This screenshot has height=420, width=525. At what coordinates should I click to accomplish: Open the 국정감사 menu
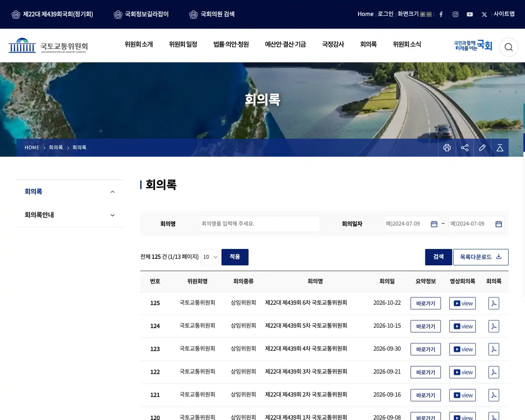333,44
